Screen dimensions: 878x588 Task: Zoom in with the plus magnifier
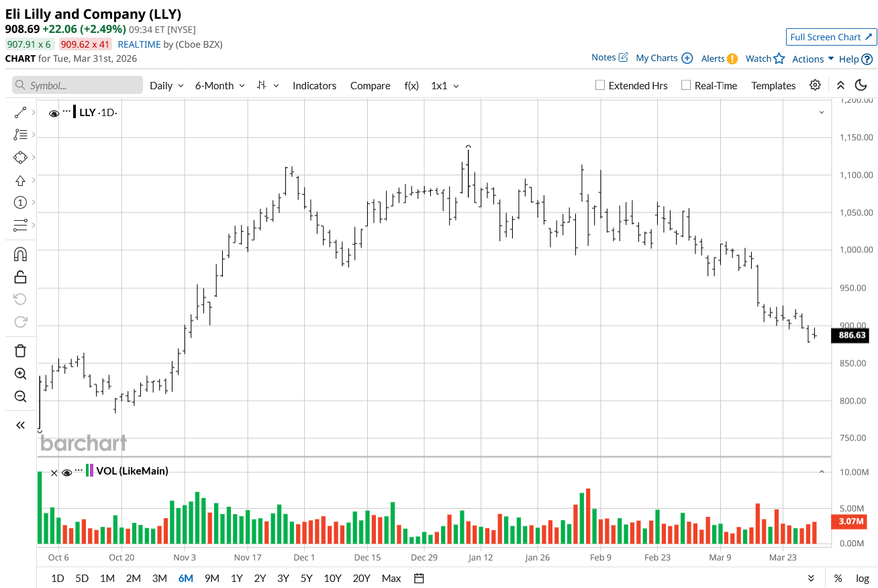click(x=20, y=374)
